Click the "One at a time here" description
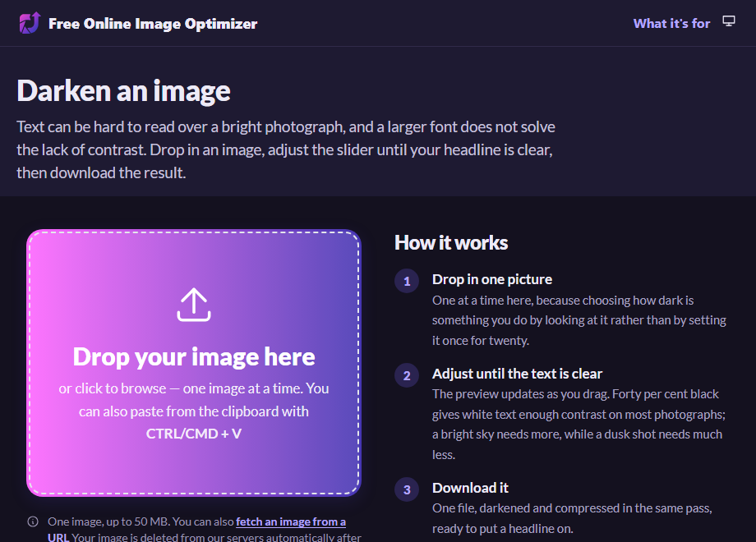Viewport: 756px width, 542px height. [579, 320]
